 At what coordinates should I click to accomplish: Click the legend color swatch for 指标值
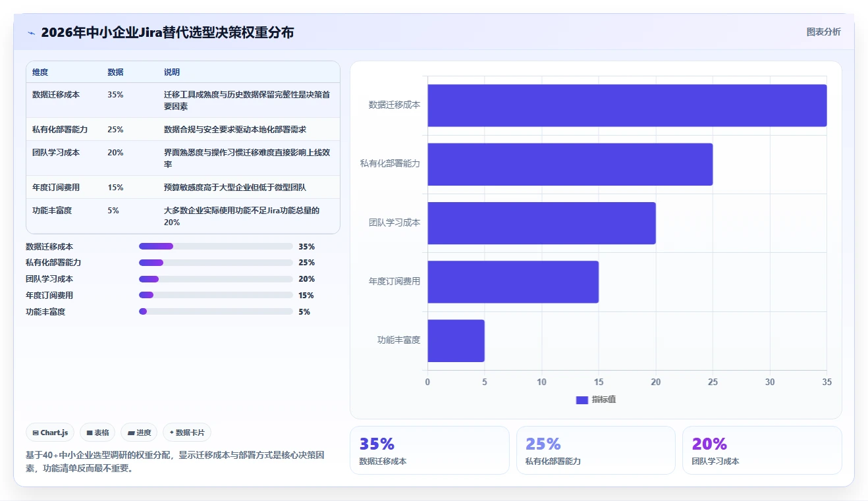click(x=582, y=400)
